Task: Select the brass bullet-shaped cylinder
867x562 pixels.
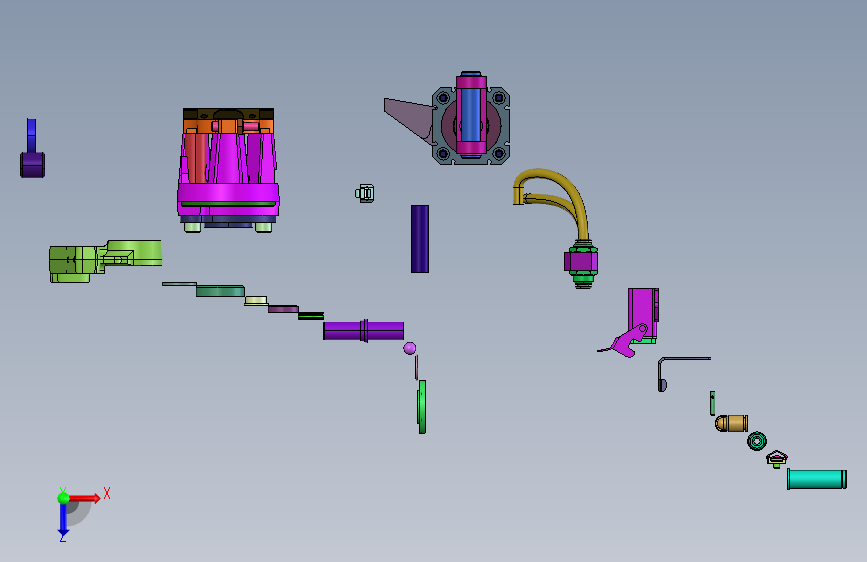Action: coord(732,423)
